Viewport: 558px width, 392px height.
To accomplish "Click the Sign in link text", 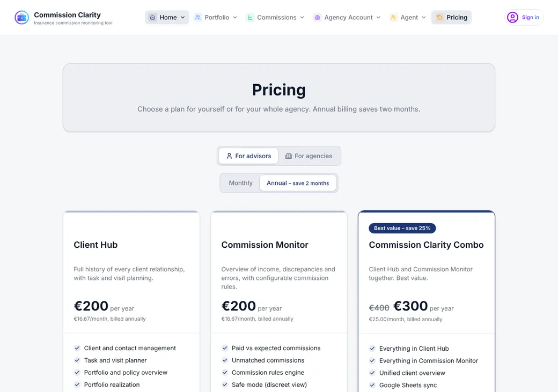I will tap(530, 18).
